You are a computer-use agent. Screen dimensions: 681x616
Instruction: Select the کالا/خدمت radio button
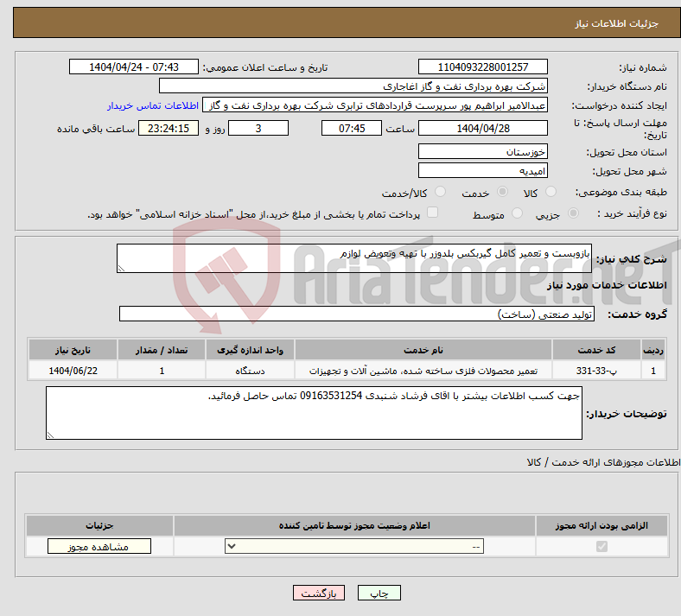coord(441,192)
